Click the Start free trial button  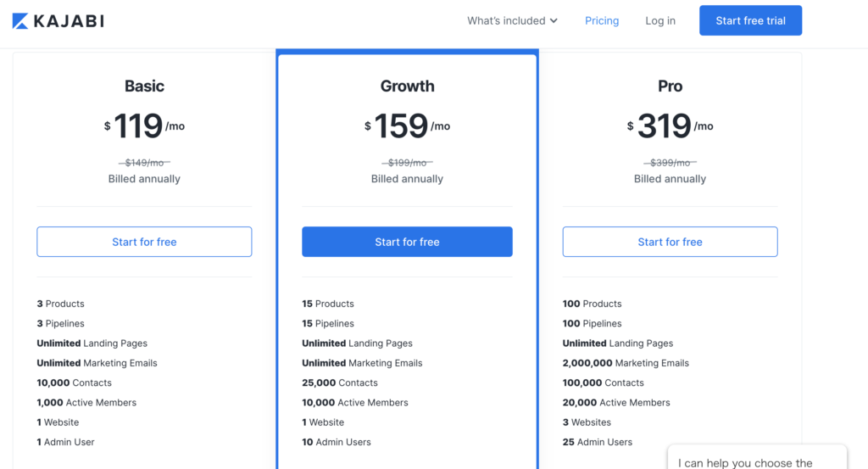click(750, 20)
